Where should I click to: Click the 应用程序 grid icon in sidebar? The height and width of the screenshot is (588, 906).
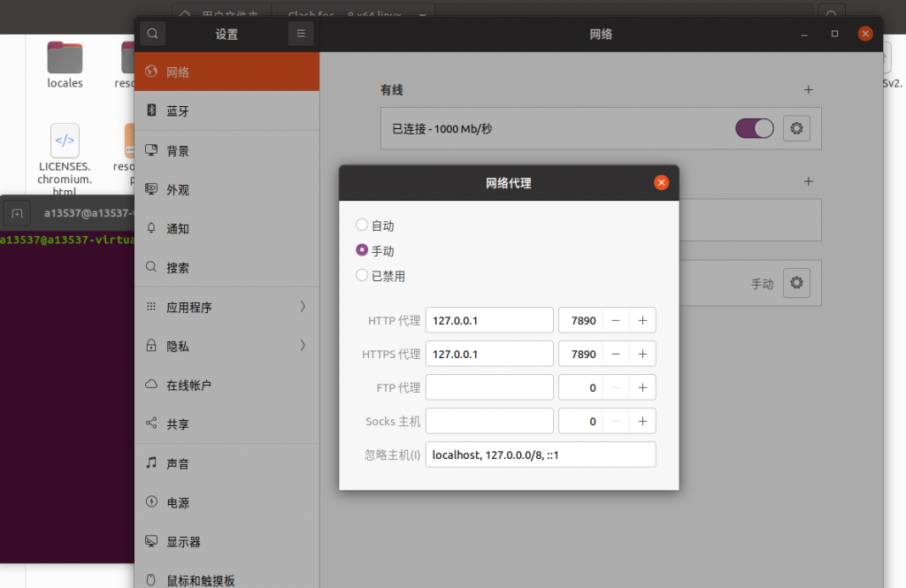(x=151, y=307)
